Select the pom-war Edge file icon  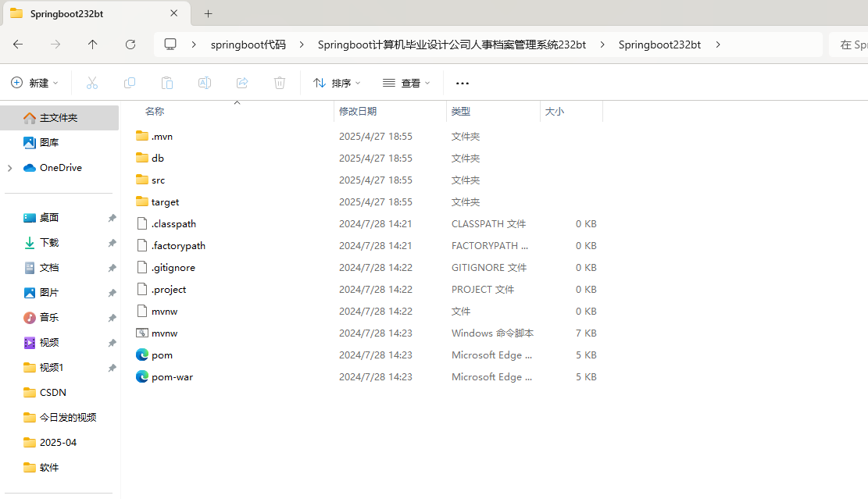click(x=142, y=376)
